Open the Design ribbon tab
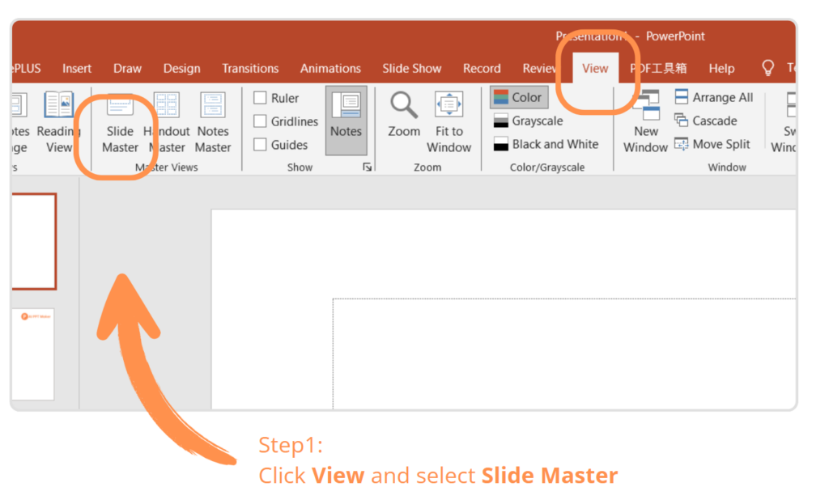The height and width of the screenshot is (504, 829). click(x=181, y=69)
